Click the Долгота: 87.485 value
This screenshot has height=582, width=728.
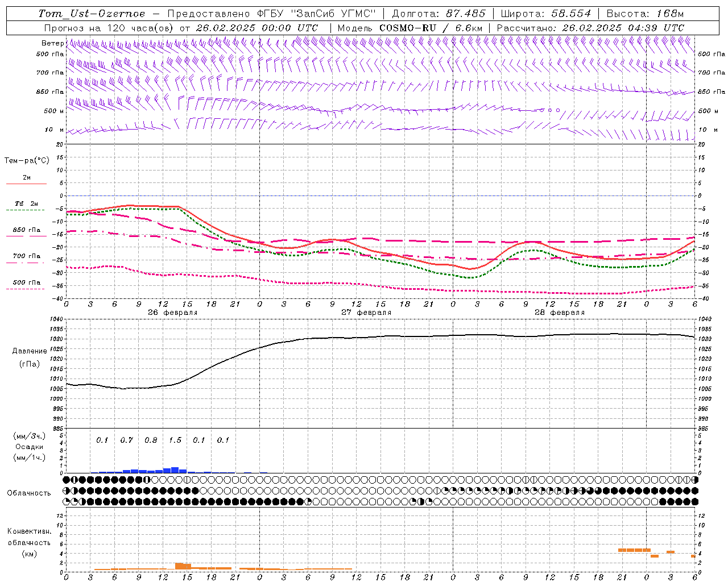coord(439,14)
